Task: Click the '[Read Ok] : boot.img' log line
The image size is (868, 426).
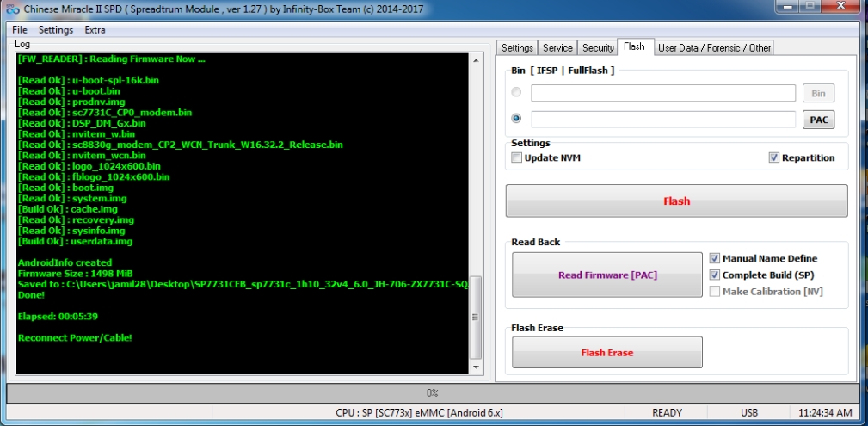Action: pyautogui.click(x=66, y=188)
